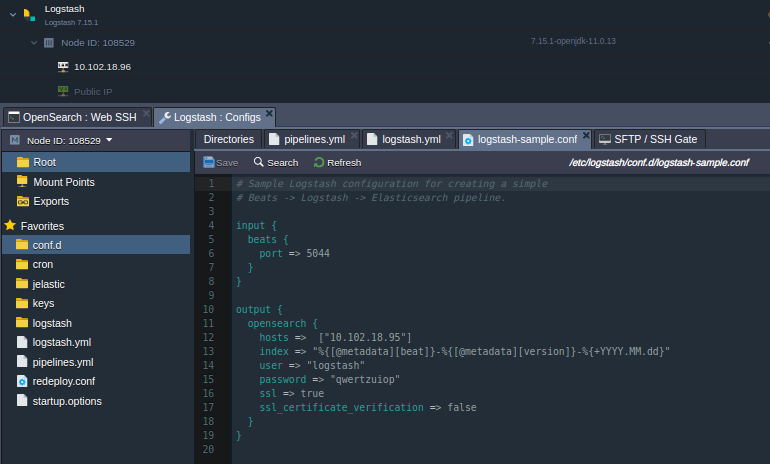
Task: Click the internal IP icon next to 10.102.18.96
Action: (63, 66)
